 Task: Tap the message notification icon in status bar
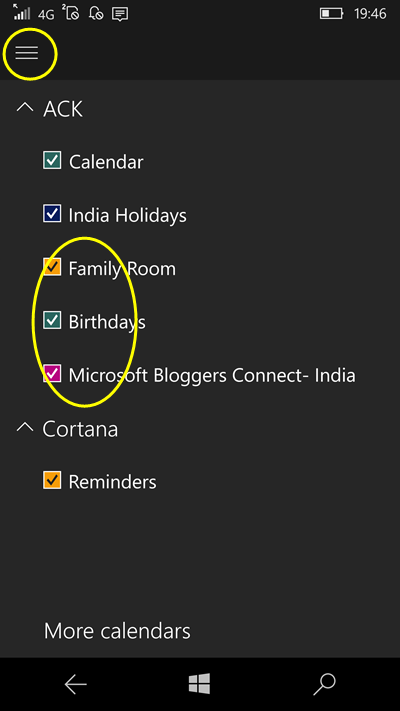point(120,14)
